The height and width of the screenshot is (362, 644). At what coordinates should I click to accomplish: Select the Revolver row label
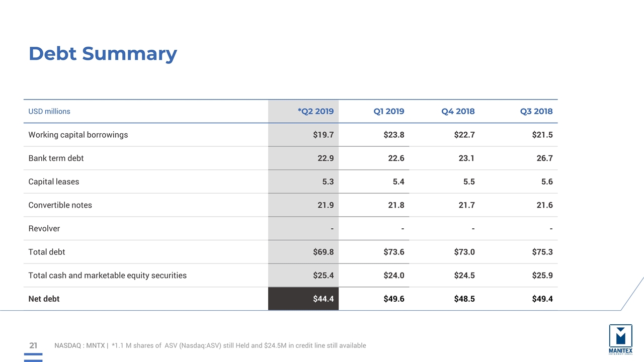[x=44, y=228]
